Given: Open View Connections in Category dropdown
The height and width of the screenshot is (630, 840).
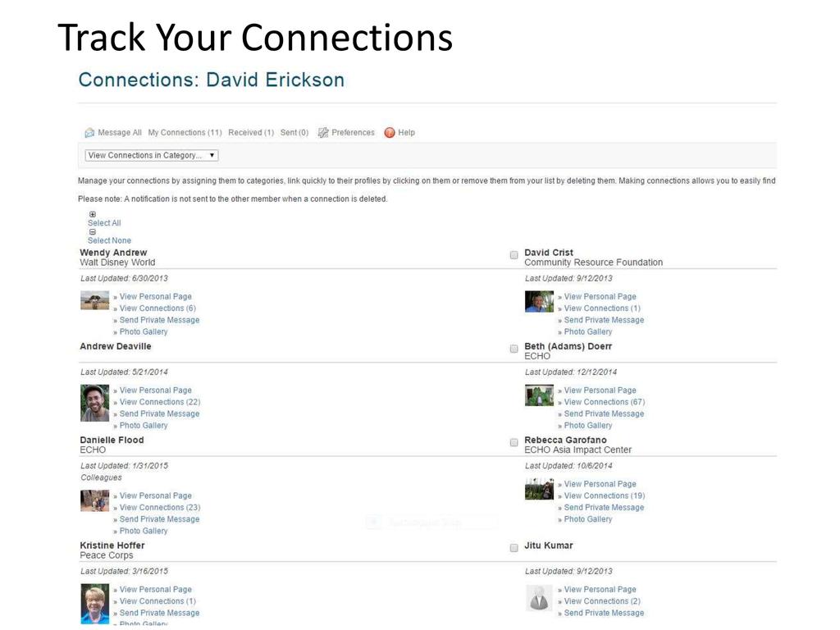Looking at the screenshot, I should (152, 155).
